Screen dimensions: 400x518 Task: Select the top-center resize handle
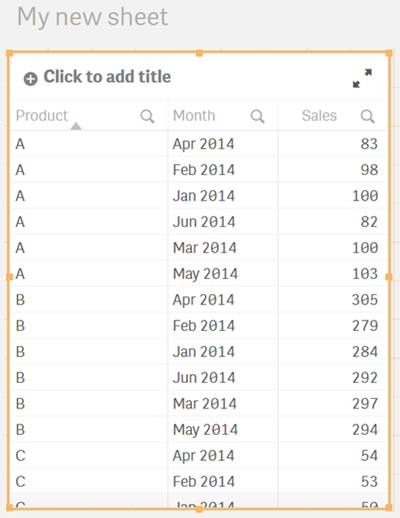point(199,53)
